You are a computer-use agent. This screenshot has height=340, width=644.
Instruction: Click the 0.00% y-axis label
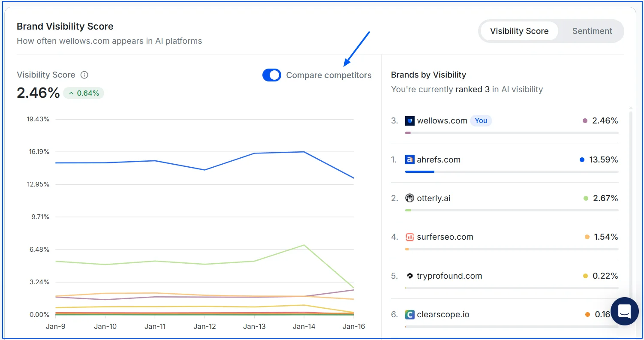(39, 315)
